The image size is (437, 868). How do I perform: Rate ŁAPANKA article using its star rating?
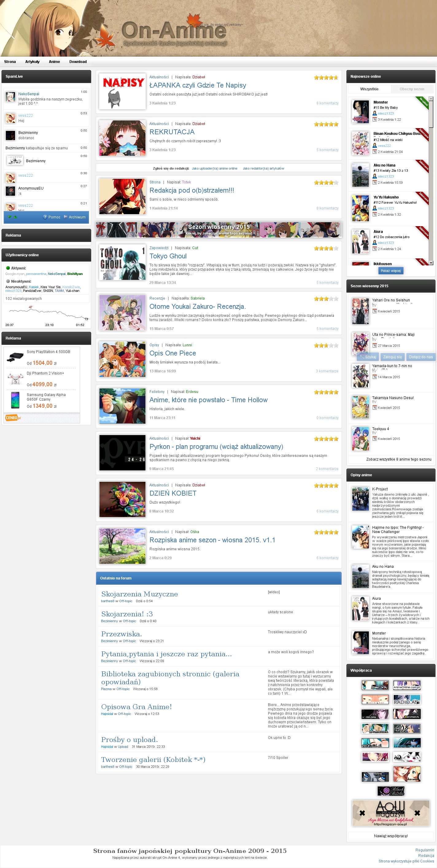[x=326, y=77]
